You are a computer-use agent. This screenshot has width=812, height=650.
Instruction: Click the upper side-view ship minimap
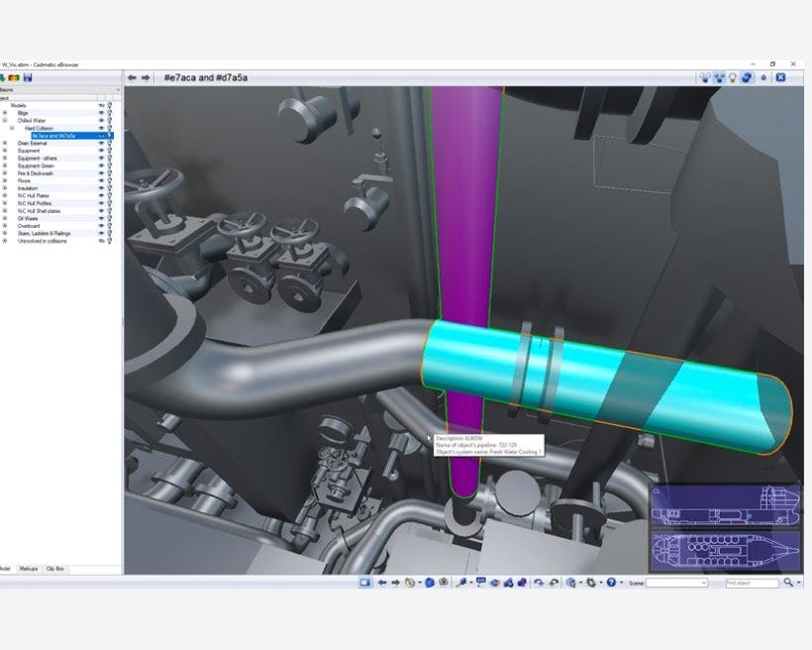point(725,505)
